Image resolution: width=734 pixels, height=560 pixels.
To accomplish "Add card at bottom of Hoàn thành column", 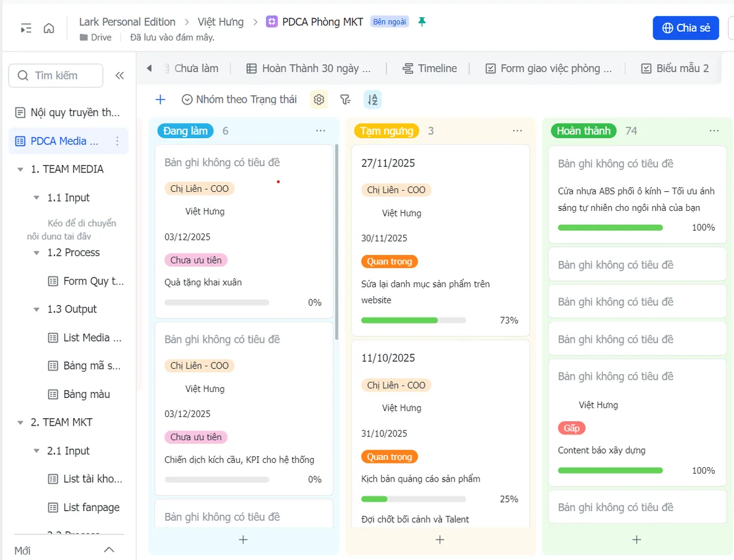I will coord(637,540).
